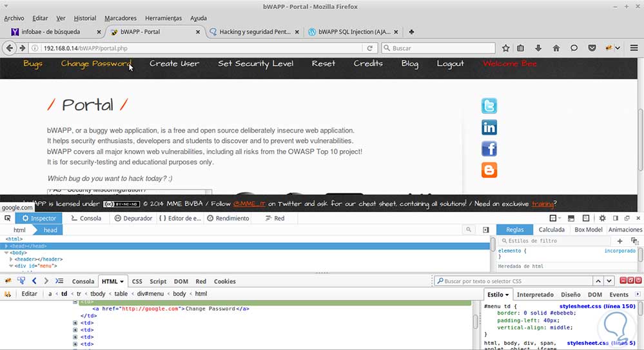644x350 pixels.
Task: Click the Inspector HTML search magnifier icon
Action: [x=468, y=229]
